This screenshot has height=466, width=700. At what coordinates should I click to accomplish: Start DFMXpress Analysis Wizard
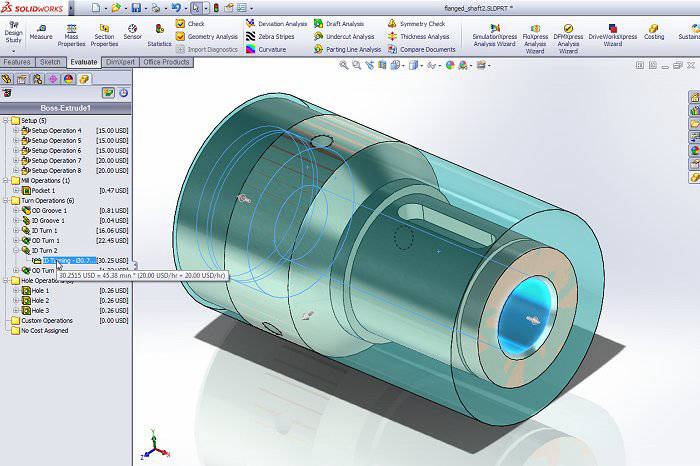pyautogui.click(x=568, y=39)
